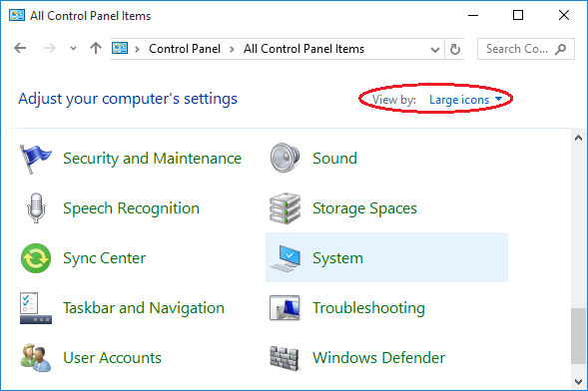Image resolution: width=588 pixels, height=391 pixels.
Task: Click the Search Control Panel field
Action: (x=526, y=49)
